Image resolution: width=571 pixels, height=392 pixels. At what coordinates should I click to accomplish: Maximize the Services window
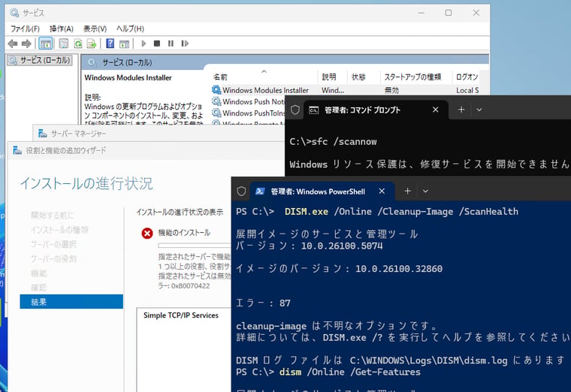(x=449, y=13)
